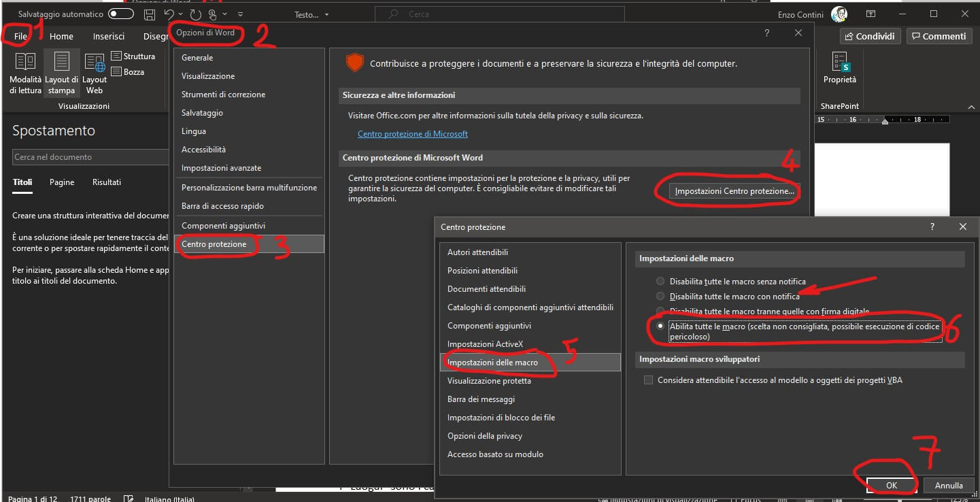Click the Undo arrow icon
This screenshot has width=980, height=502.
[169, 14]
